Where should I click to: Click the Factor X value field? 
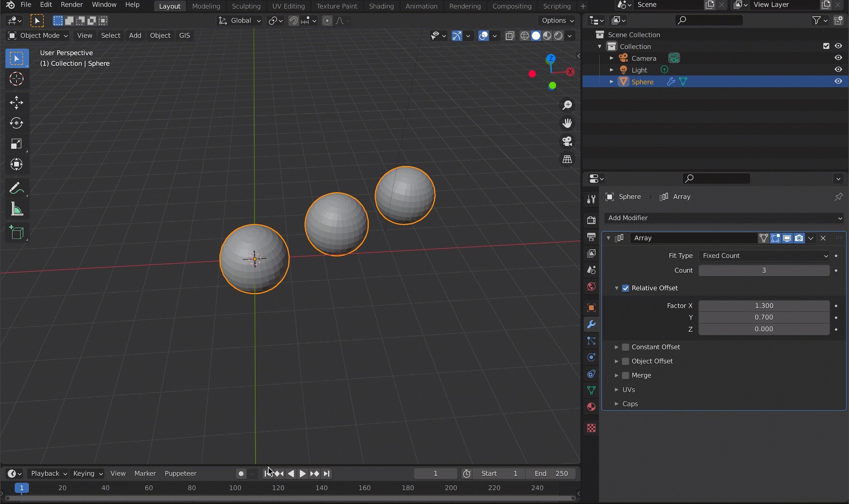click(x=764, y=306)
